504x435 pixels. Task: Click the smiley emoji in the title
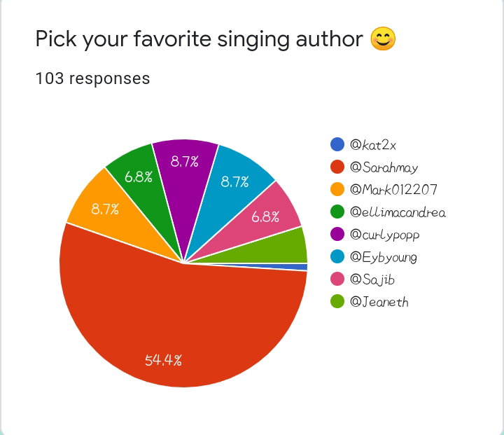pos(383,39)
